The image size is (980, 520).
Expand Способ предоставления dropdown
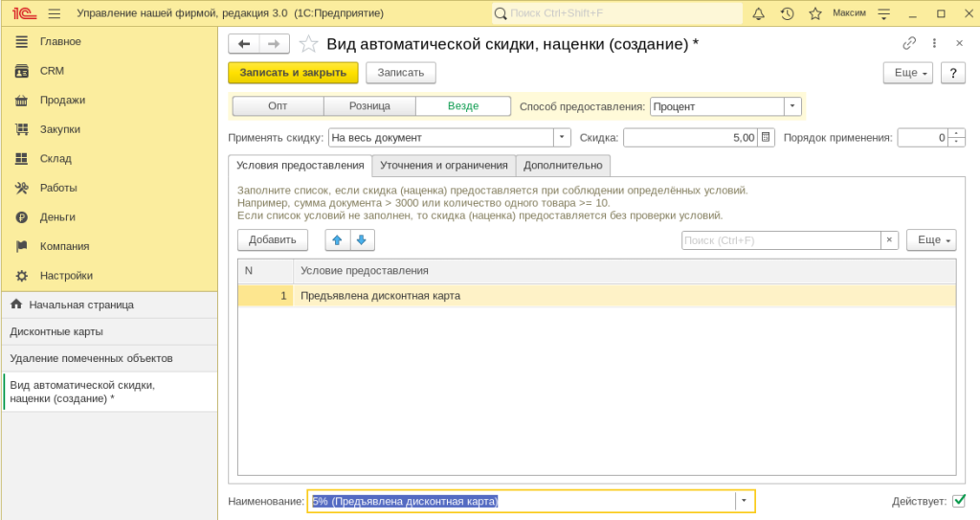pyautogui.click(x=792, y=106)
